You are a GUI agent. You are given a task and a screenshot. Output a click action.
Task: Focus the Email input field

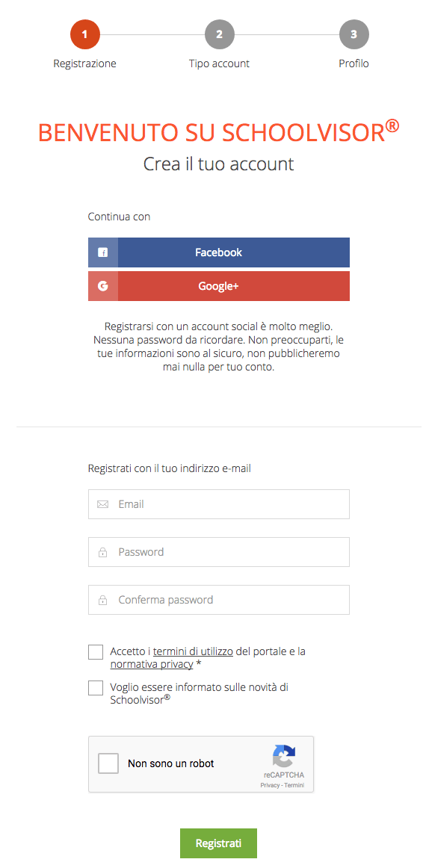[219, 504]
